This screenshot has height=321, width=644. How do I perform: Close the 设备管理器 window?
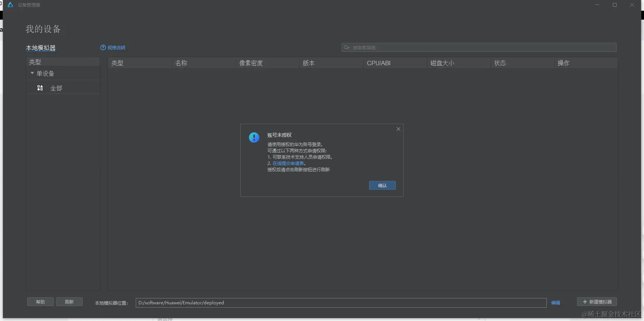(632, 5)
